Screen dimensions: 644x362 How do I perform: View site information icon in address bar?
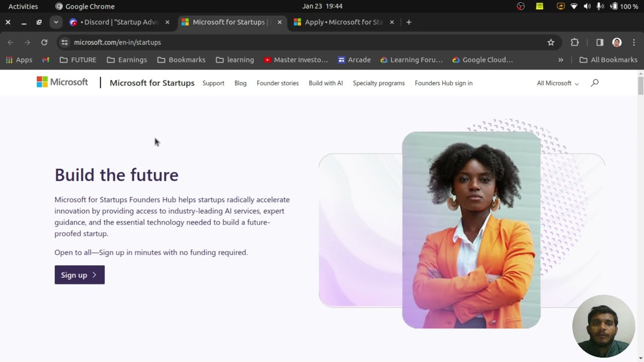[x=64, y=42]
